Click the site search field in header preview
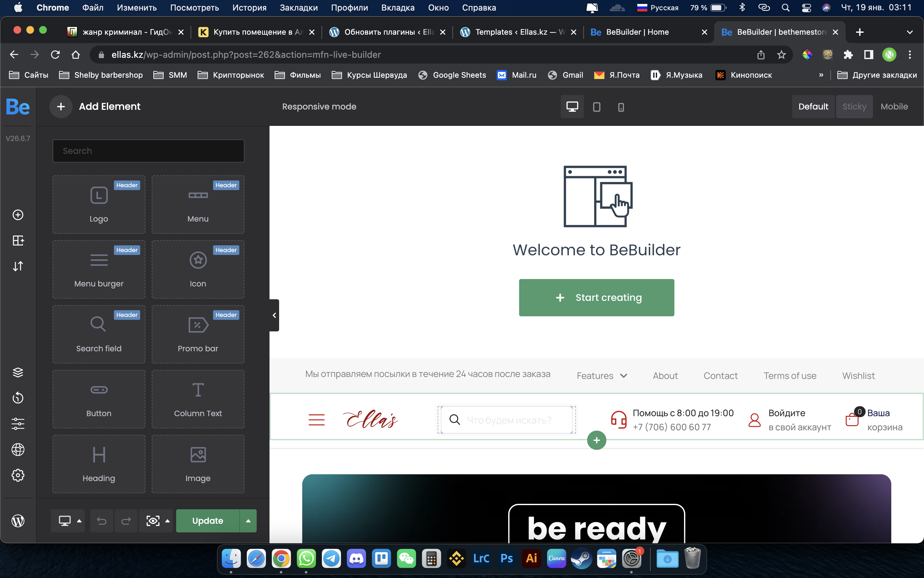Screen dimensions: 924x578 click(x=507, y=420)
